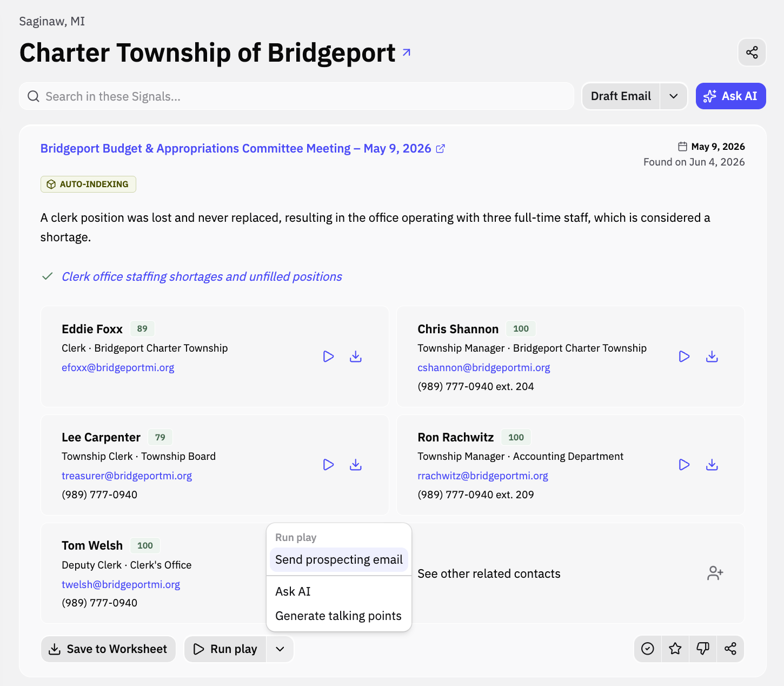Select Generate talking points

coord(338,616)
